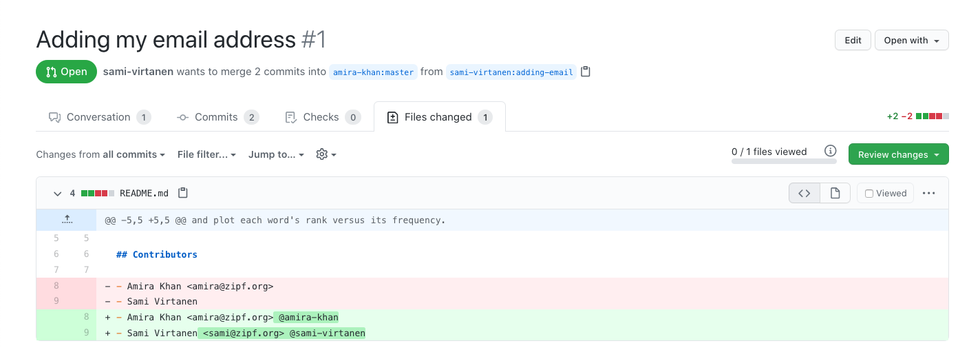
Task: Collapse the README.md file diff
Action: [58, 194]
